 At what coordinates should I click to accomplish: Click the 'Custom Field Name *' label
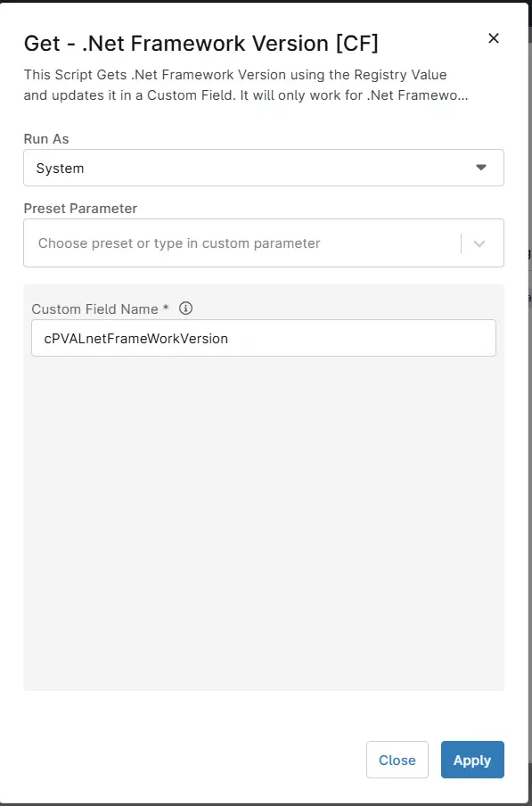100,308
